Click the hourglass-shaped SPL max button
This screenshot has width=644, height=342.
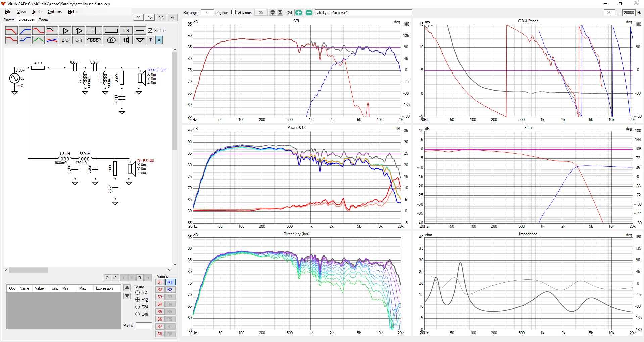(x=280, y=13)
